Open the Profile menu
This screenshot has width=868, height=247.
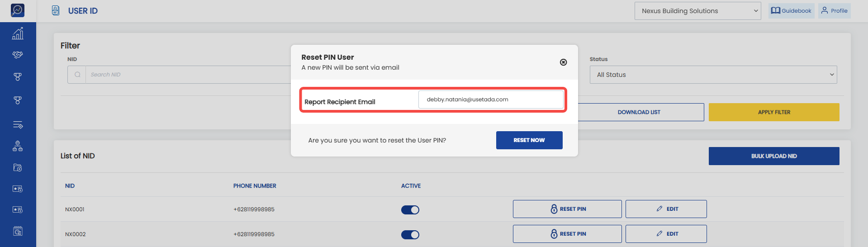835,11
